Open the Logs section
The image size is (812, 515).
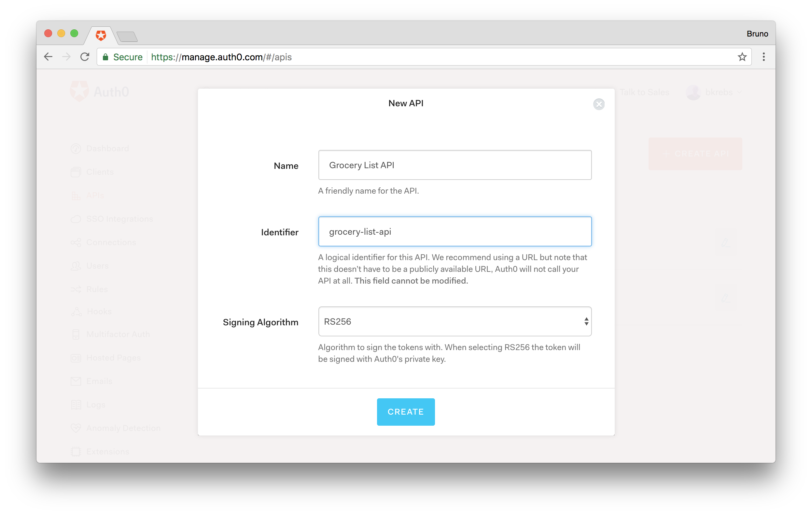point(76,404)
